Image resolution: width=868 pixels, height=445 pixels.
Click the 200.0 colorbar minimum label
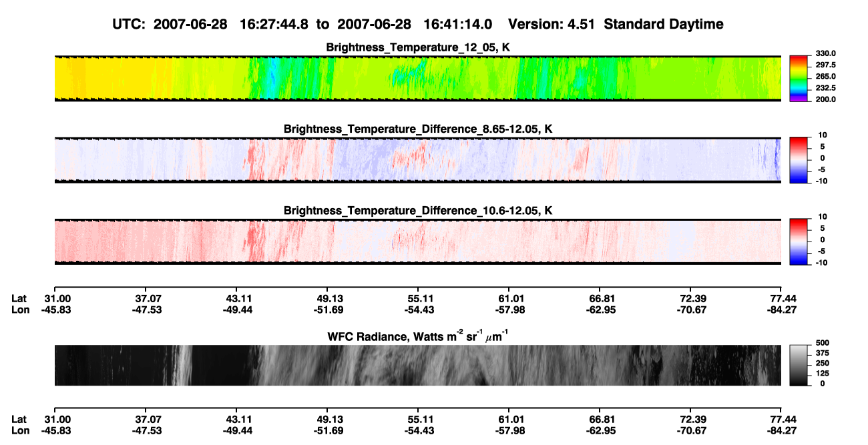[x=825, y=99]
